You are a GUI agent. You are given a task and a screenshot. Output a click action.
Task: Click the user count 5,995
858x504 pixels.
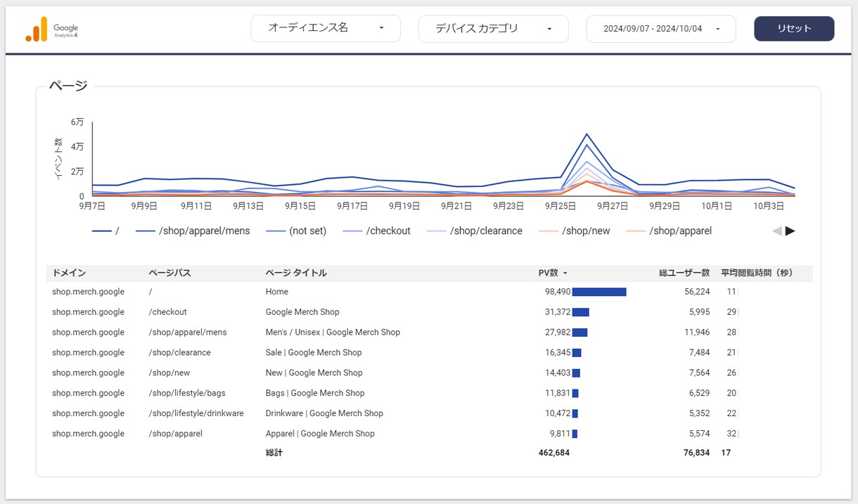698,312
